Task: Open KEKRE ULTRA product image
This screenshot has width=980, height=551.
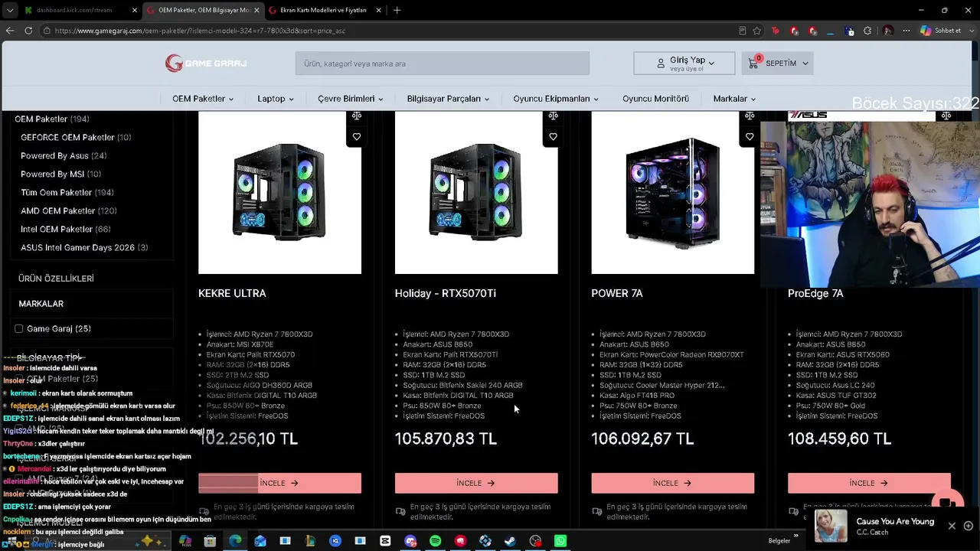Action: tap(279, 193)
